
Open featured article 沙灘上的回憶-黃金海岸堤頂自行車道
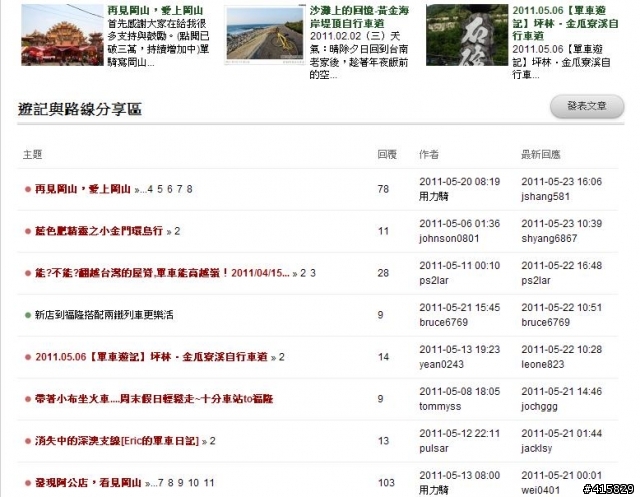click(x=359, y=17)
